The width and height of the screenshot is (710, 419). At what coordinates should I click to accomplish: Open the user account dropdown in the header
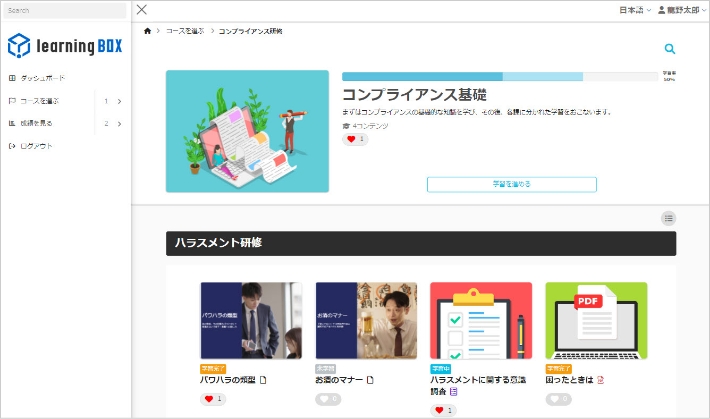(x=678, y=10)
